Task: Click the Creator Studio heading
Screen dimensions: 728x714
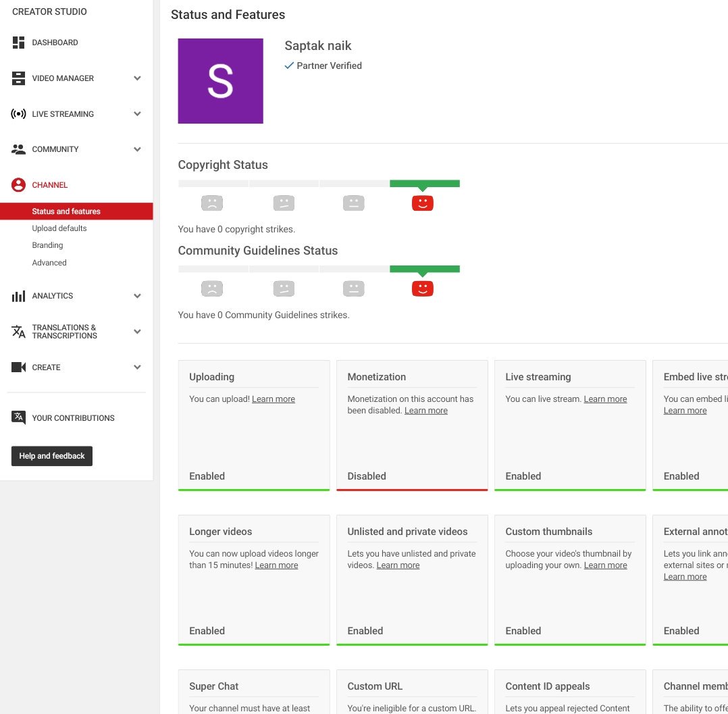Action: pyautogui.click(x=49, y=11)
